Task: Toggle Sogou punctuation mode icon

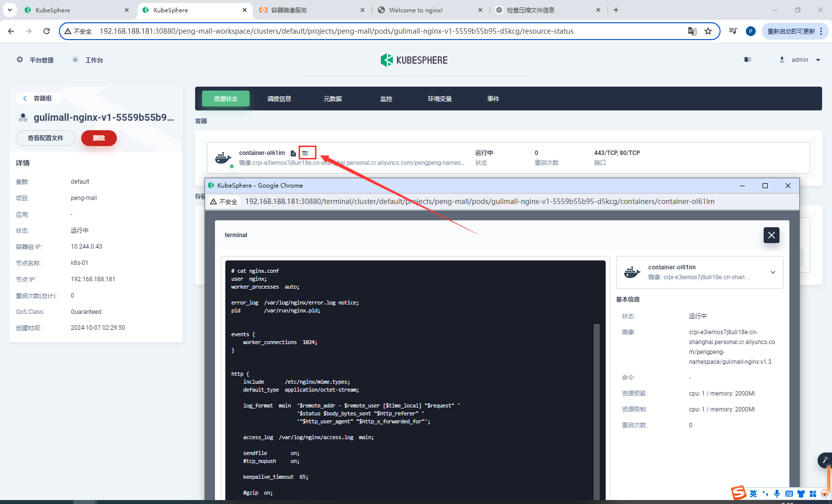Action: 765,494
